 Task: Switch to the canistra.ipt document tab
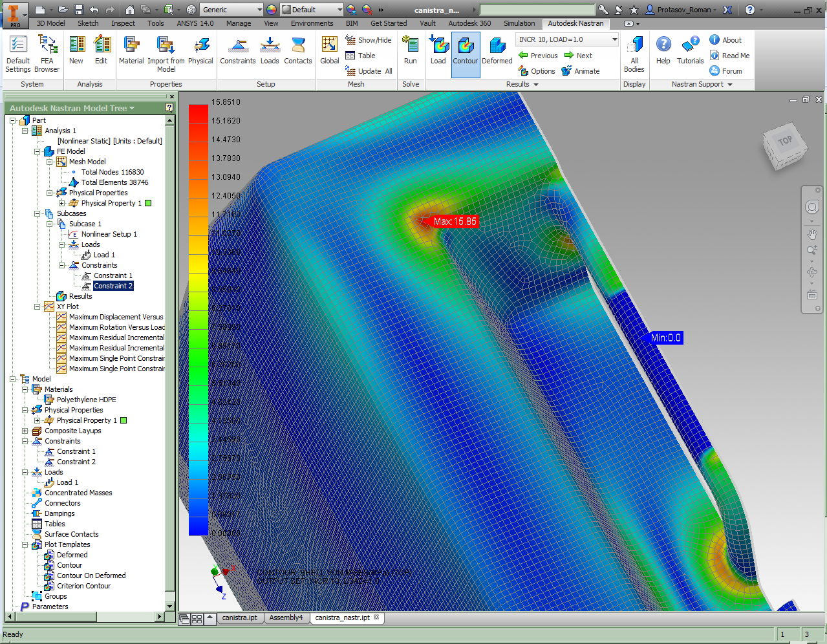(239, 617)
